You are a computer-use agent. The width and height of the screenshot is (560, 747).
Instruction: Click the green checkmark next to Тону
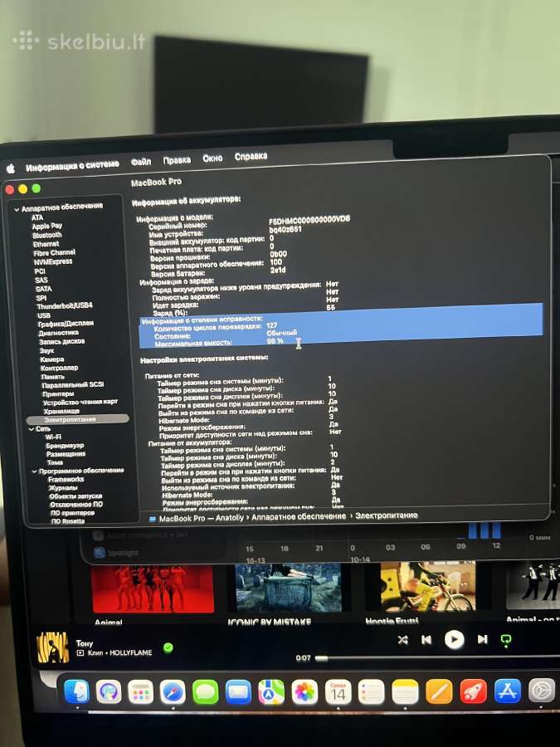(168, 648)
